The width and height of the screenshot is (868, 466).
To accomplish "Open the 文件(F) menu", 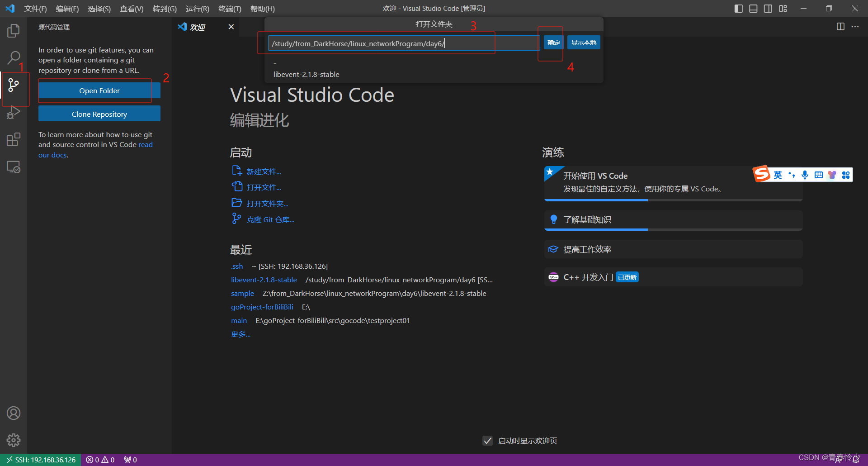I will coord(35,8).
